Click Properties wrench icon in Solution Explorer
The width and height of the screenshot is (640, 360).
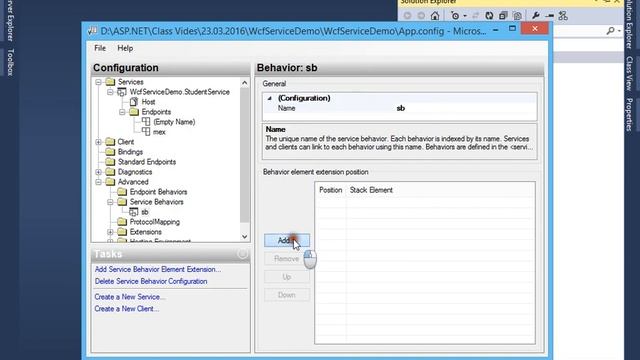pyautogui.click(x=536, y=16)
